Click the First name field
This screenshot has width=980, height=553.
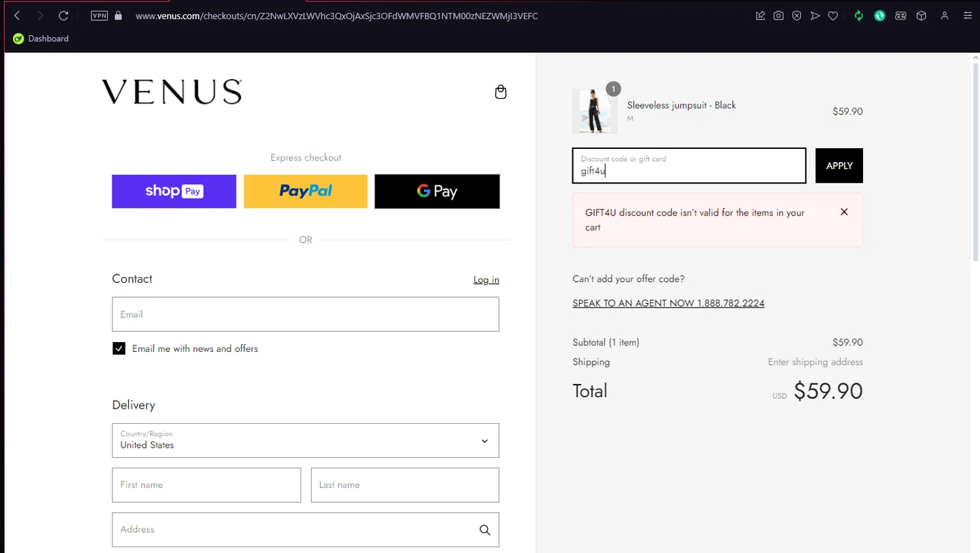coord(206,485)
